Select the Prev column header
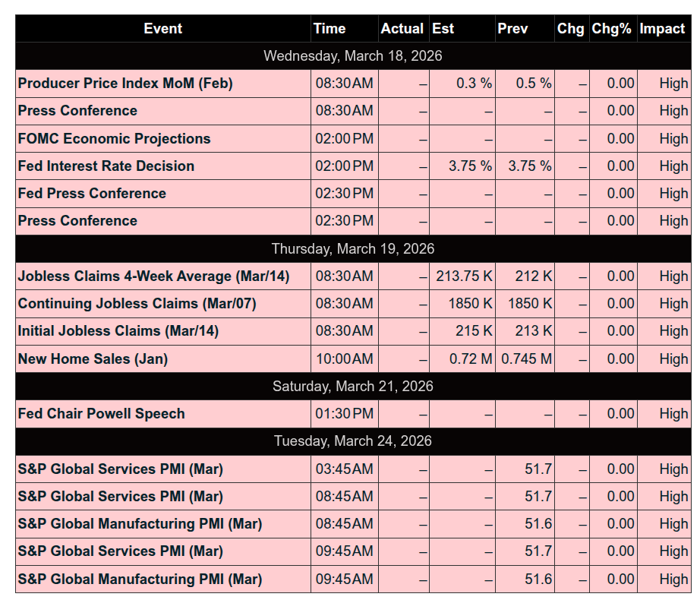The width and height of the screenshot is (700, 600). (512, 29)
